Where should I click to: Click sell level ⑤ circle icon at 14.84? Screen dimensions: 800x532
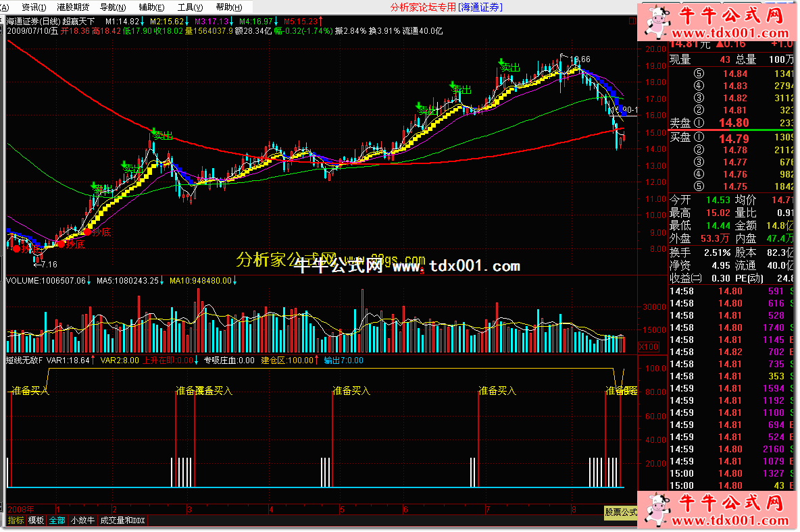(x=699, y=74)
